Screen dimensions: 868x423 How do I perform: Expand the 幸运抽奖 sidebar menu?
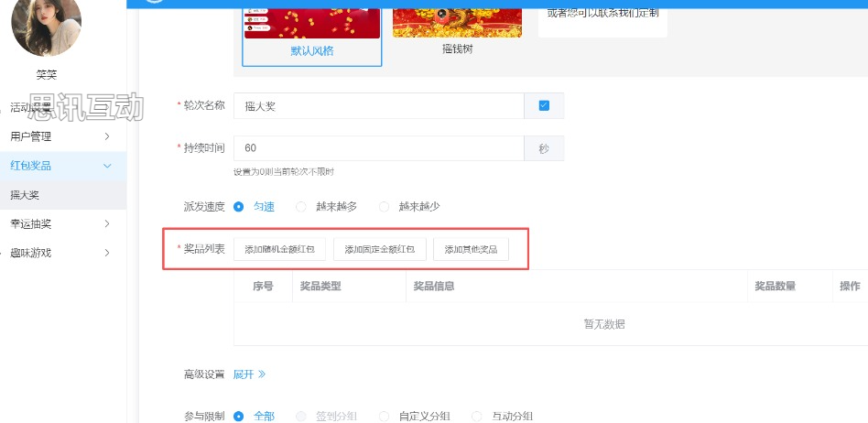[x=107, y=223]
